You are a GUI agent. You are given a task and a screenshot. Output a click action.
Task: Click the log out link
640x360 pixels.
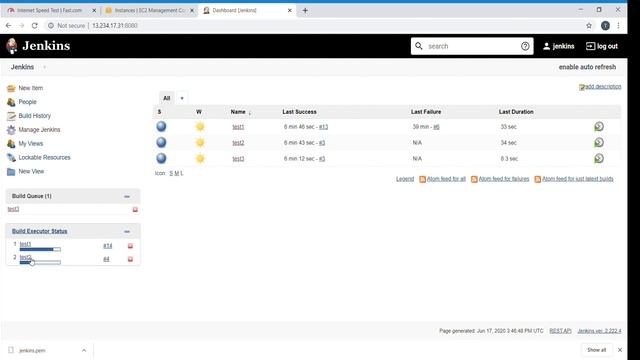coord(602,46)
